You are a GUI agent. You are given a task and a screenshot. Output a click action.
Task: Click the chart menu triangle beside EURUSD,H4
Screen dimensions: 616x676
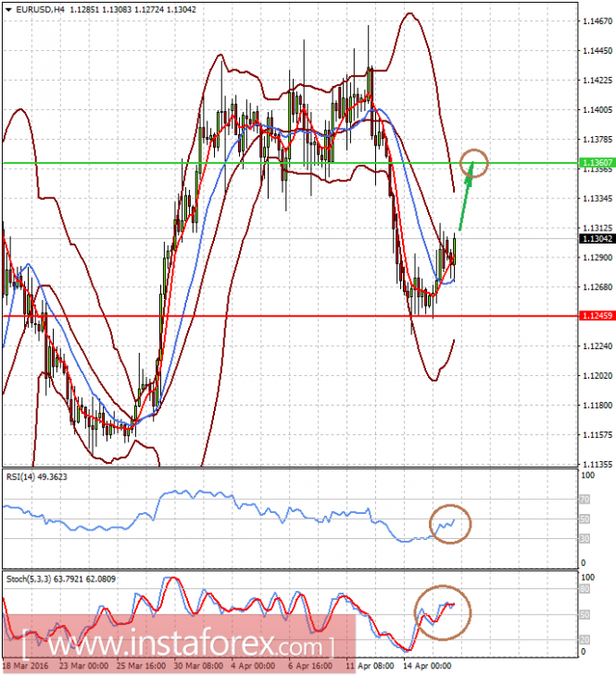tap(8, 9)
